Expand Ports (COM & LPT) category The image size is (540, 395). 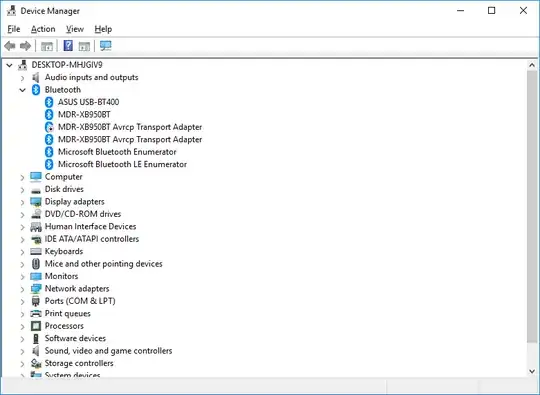pyautogui.click(x=22, y=302)
